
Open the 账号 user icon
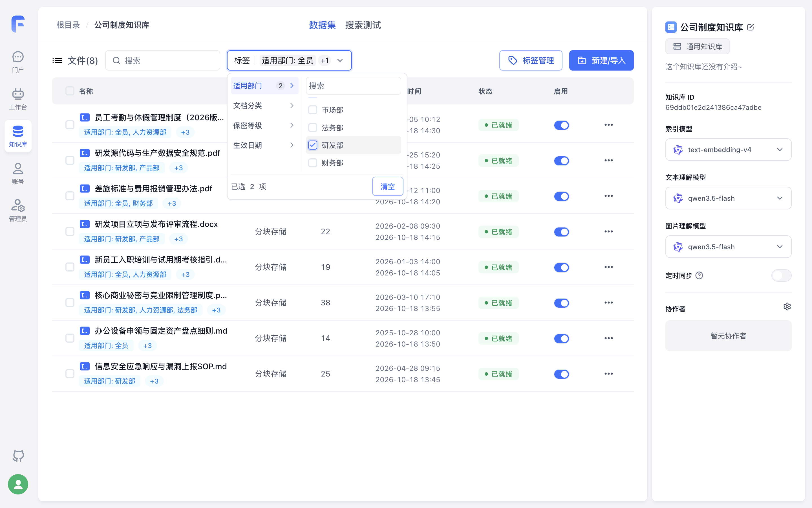(x=18, y=174)
